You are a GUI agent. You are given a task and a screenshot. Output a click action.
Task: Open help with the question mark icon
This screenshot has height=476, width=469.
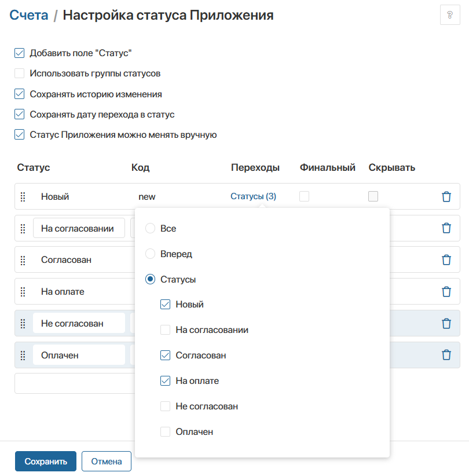pyautogui.click(x=450, y=14)
